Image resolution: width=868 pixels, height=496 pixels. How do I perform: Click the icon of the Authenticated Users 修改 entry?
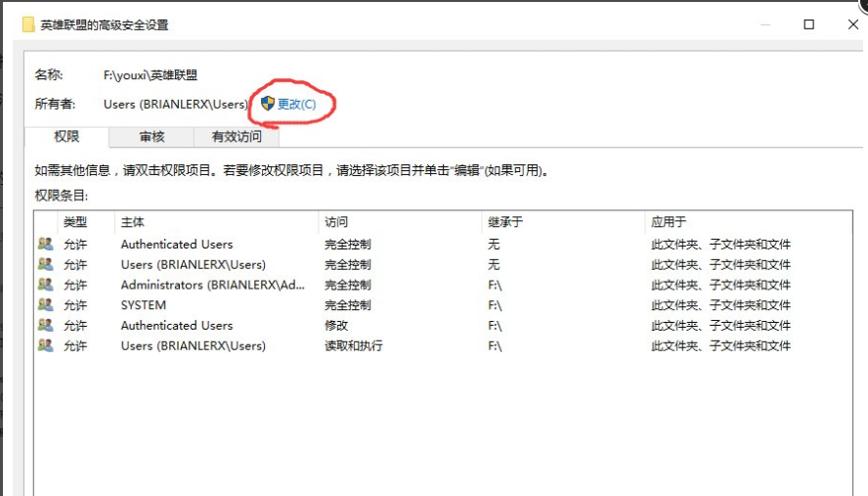coord(46,325)
